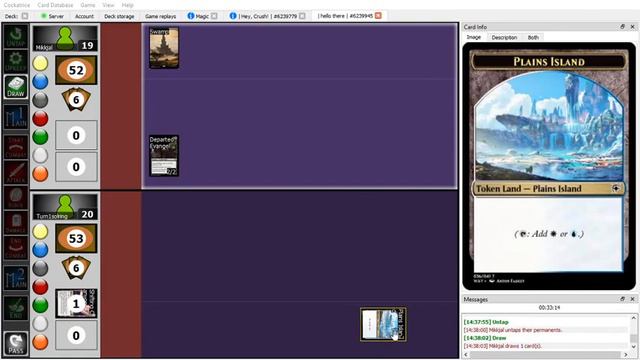
Task: Choose the Attack phase sword icon
Action: [x=16, y=172]
